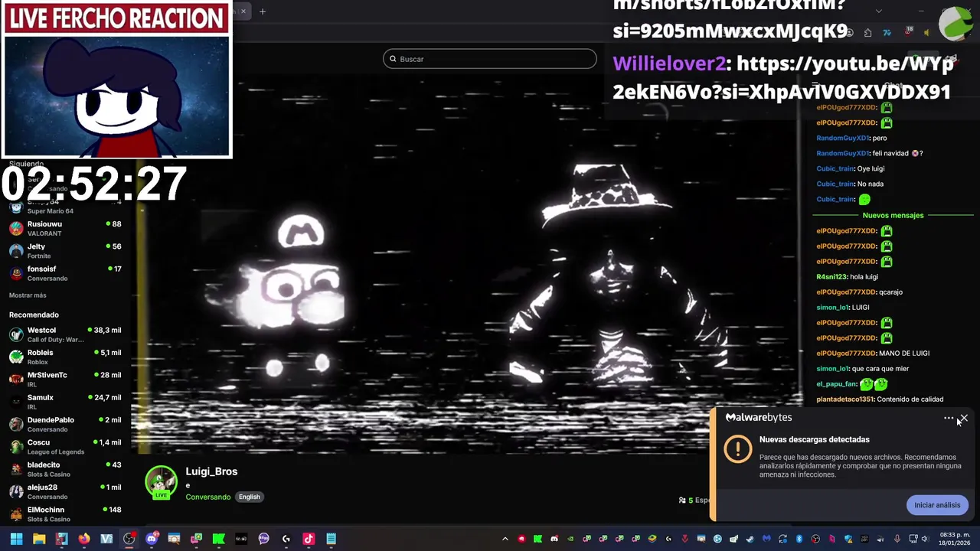Open Samulx recommended channel

point(65,402)
